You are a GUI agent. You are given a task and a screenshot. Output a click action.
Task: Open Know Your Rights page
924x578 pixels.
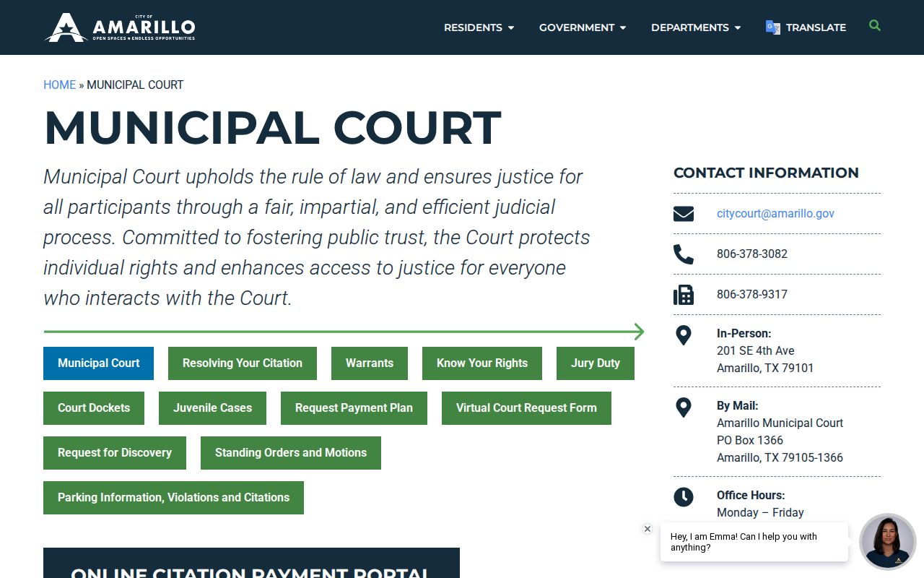[x=482, y=363]
